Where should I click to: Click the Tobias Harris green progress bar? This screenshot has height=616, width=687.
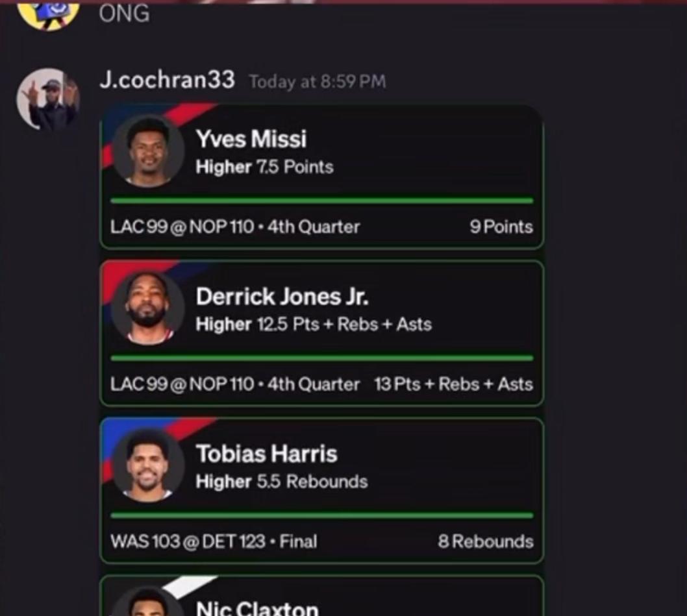click(x=322, y=515)
